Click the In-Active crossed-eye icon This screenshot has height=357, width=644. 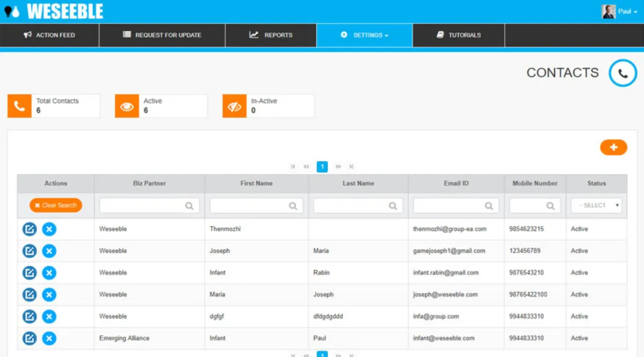pyautogui.click(x=234, y=106)
